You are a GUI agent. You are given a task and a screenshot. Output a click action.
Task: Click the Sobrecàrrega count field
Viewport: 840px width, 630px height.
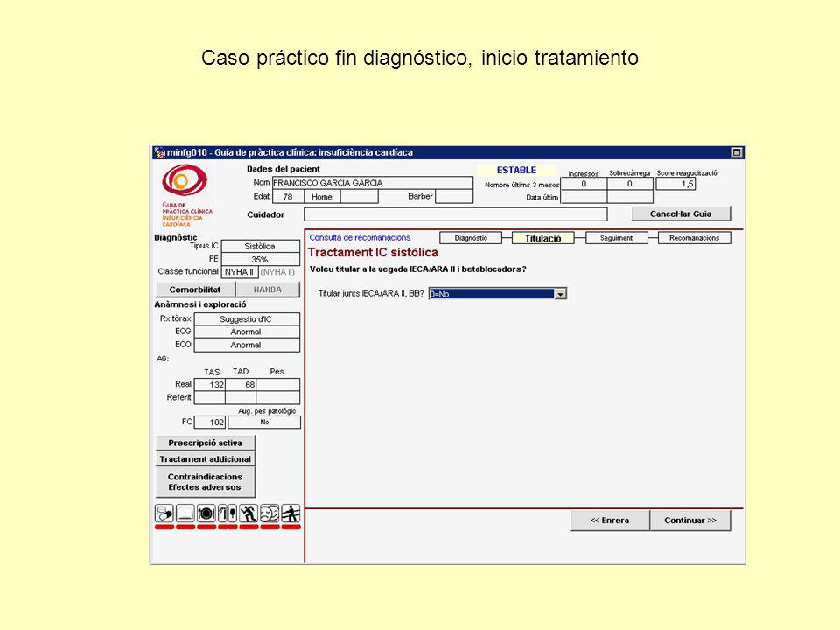(x=630, y=184)
